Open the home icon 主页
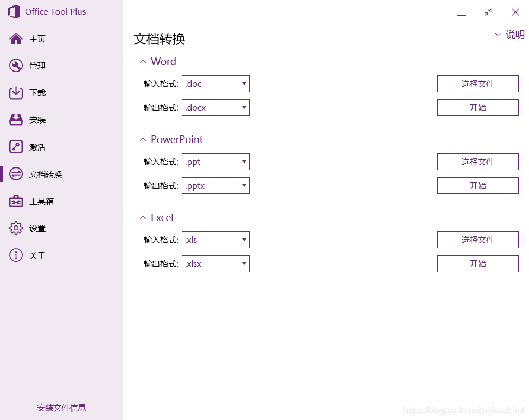 [x=16, y=39]
